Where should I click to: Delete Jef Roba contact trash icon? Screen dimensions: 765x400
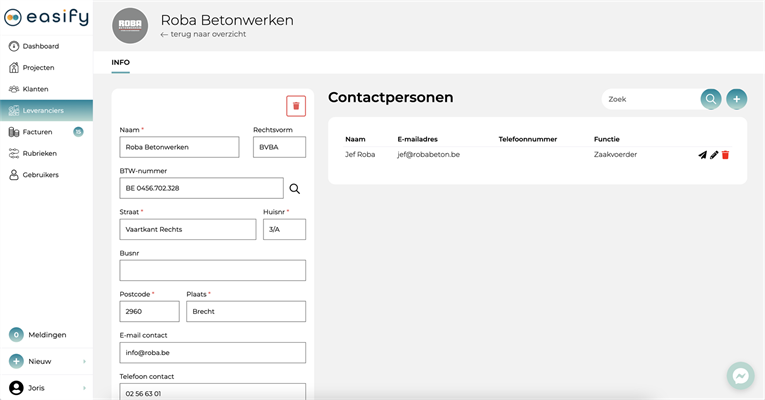click(x=725, y=155)
